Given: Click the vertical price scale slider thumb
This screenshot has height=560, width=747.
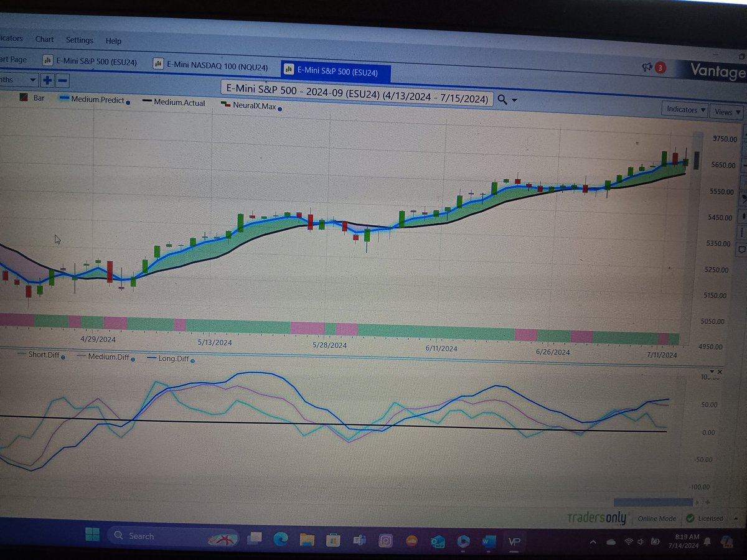Looking at the screenshot, I should click(697, 159).
